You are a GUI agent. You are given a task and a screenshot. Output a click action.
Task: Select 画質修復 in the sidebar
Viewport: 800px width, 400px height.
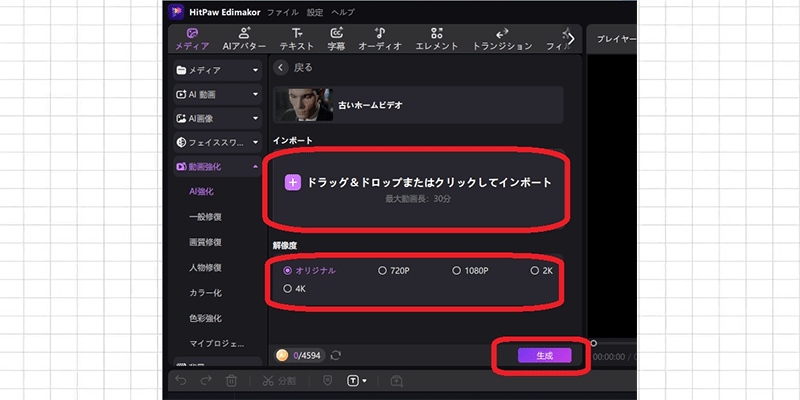(x=205, y=242)
